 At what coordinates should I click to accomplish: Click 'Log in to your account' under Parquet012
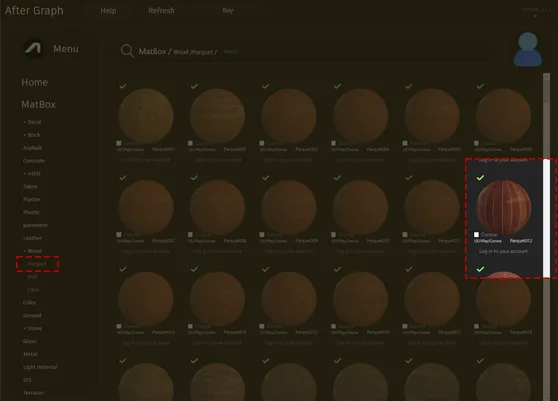click(x=503, y=251)
